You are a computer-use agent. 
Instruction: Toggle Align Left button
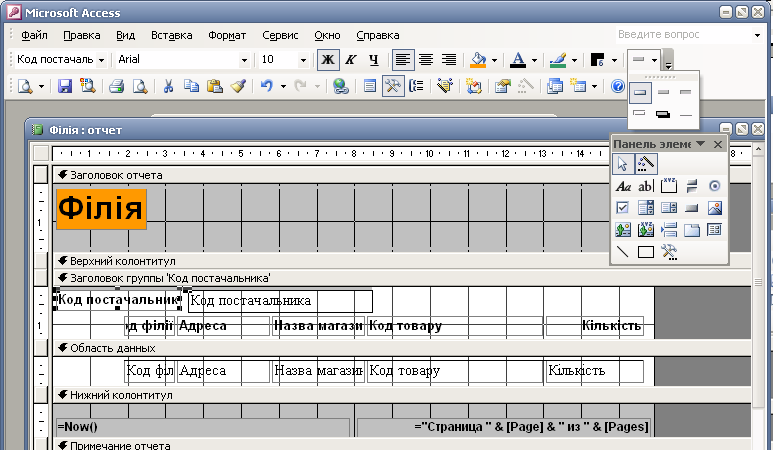tap(403, 60)
